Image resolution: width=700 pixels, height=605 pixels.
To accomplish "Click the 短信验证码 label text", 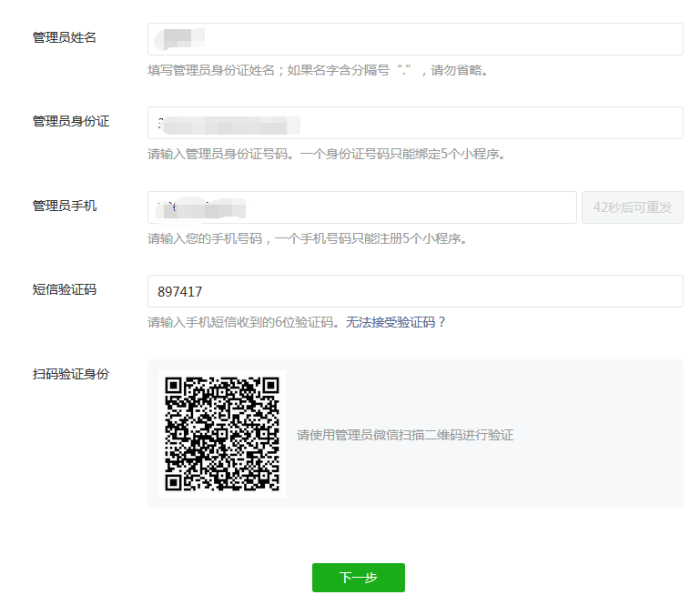I will tap(65, 289).
